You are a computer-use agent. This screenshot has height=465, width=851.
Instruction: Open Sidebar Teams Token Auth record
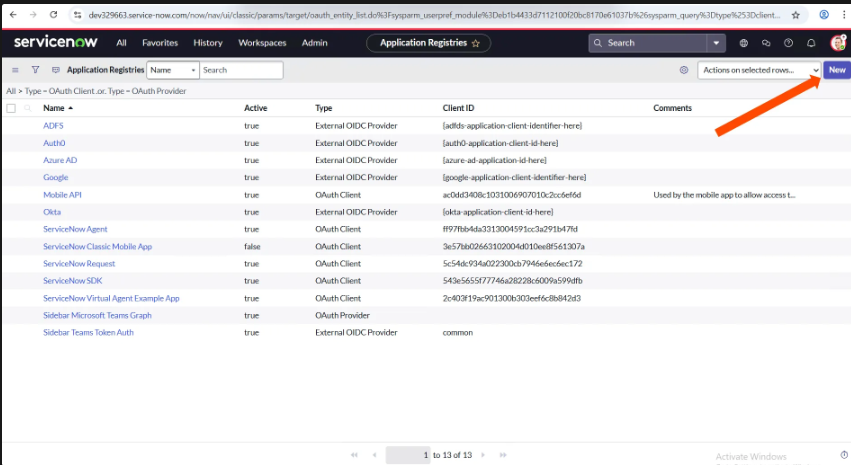coord(88,332)
